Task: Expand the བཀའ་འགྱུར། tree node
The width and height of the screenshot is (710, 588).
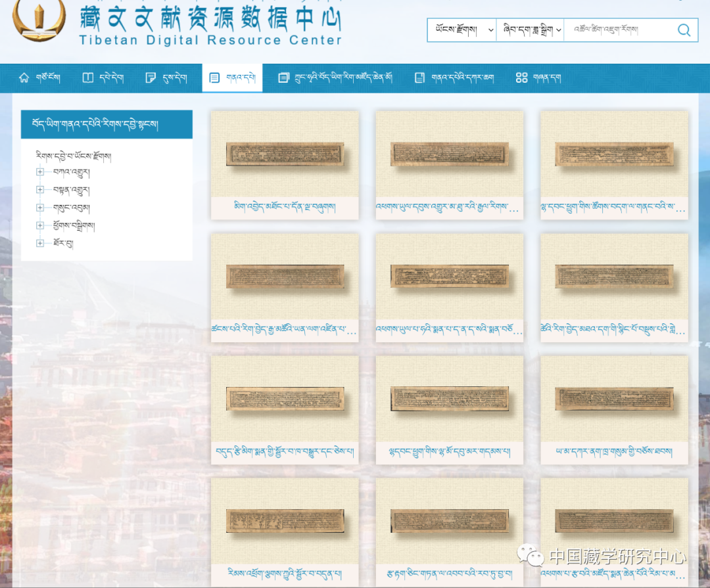Action: (40, 172)
